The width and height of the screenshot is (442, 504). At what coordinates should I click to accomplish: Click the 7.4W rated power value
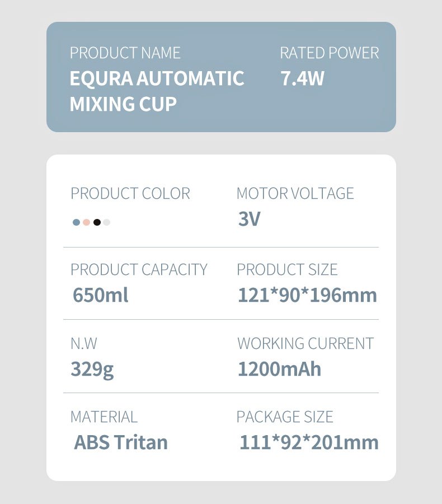pyautogui.click(x=302, y=78)
